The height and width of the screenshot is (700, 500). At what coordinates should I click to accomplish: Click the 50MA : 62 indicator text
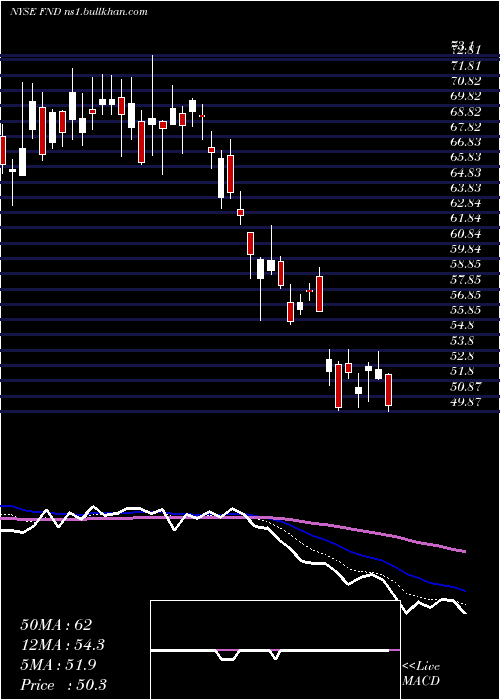coord(56,625)
